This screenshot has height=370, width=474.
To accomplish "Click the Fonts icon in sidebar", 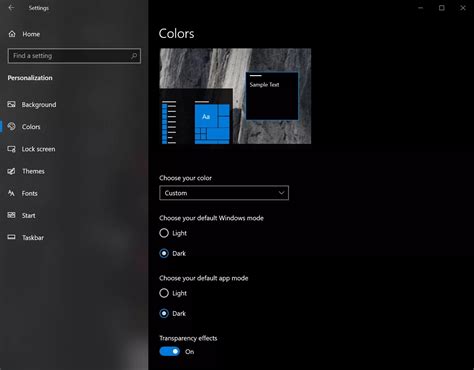I will [11, 193].
